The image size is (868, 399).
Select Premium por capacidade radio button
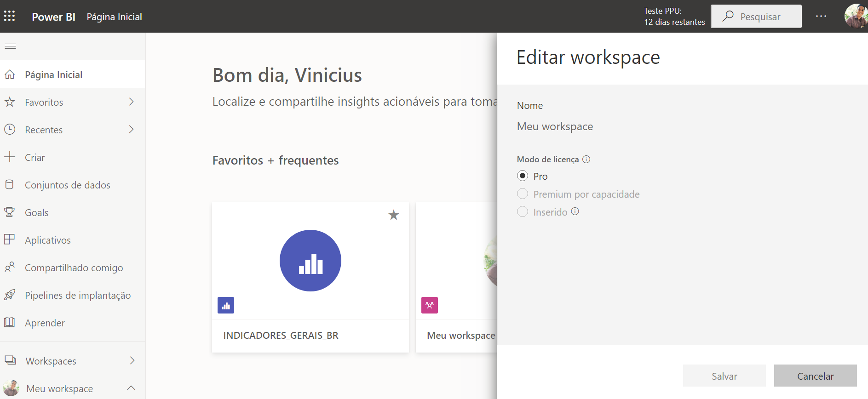[x=523, y=194]
